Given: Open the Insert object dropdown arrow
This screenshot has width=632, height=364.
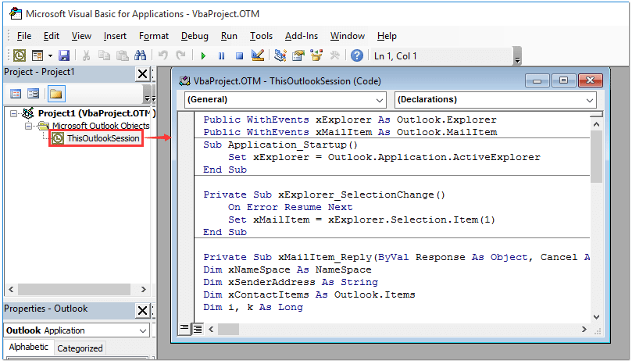Looking at the screenshot, I should point(50,55).
